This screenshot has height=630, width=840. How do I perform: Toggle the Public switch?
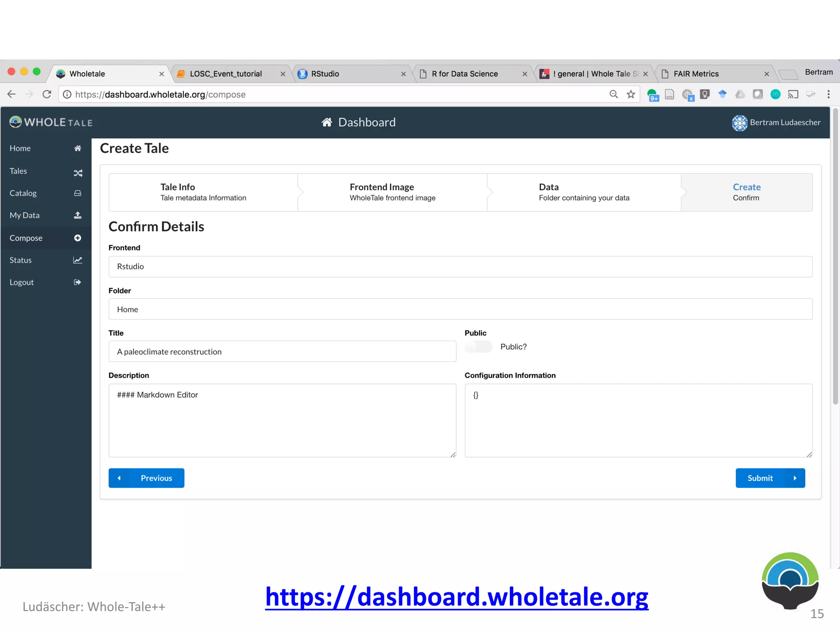coord(478,347)
